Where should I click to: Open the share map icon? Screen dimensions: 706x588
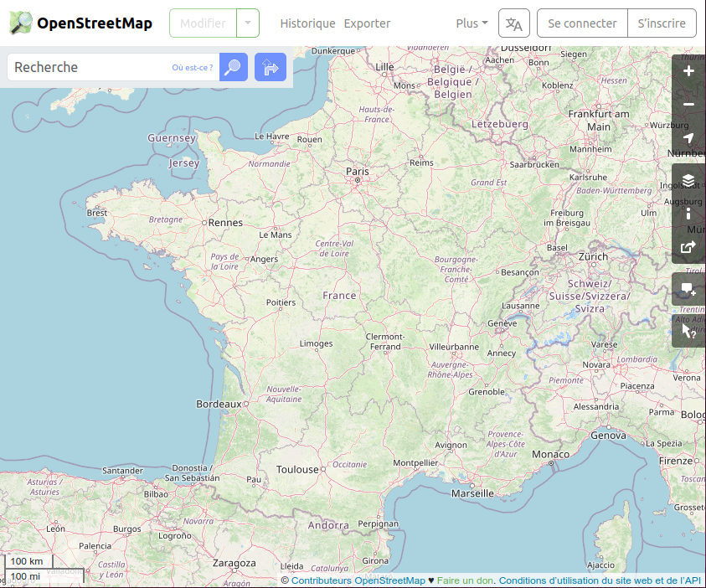pos(688,247)
